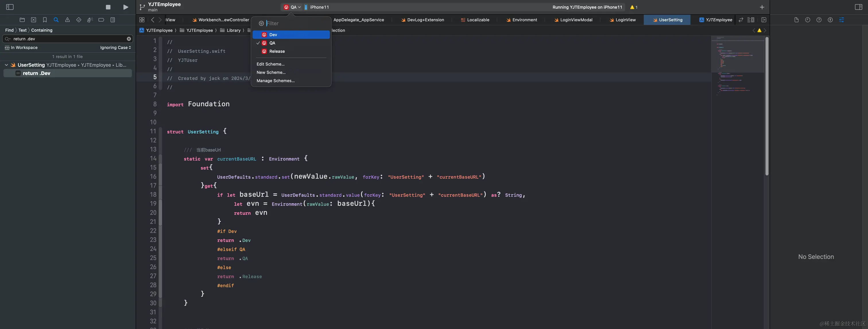The height and width of the screenshot is (329, 868).
Task: Open the Ignoring Case dropdown
Action: [115, 48]
